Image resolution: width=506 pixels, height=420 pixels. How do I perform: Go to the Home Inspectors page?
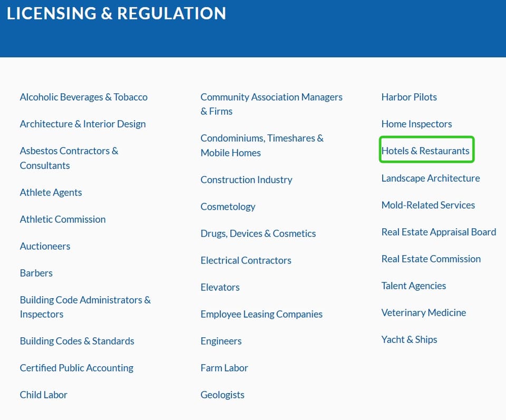[416, 124]
